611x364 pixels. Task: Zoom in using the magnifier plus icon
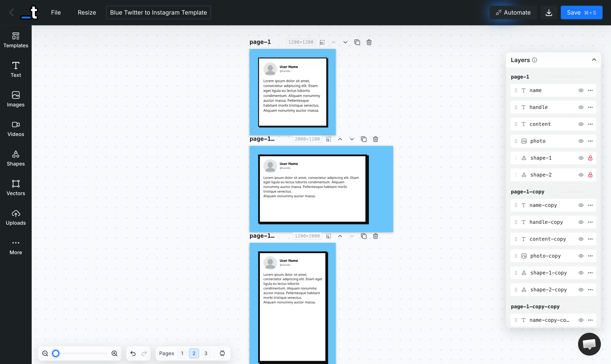[114, 353]
